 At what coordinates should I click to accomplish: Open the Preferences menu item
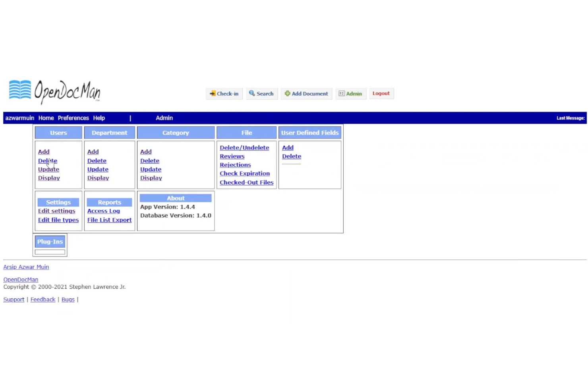coord(73,118)
